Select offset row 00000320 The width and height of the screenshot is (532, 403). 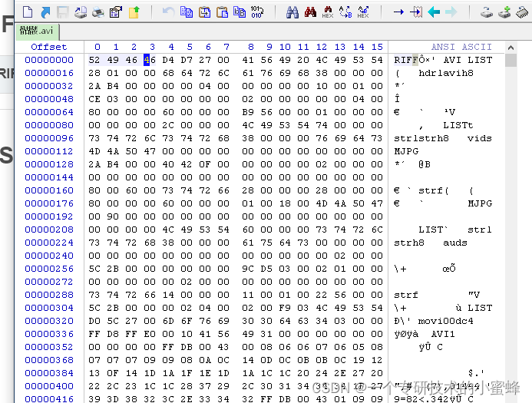click(x=49, y=321)
